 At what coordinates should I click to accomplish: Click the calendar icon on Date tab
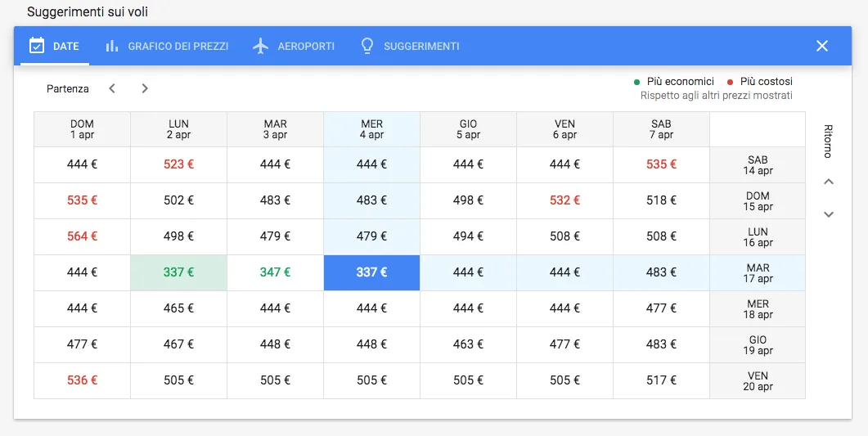click(x=36, y=46)
